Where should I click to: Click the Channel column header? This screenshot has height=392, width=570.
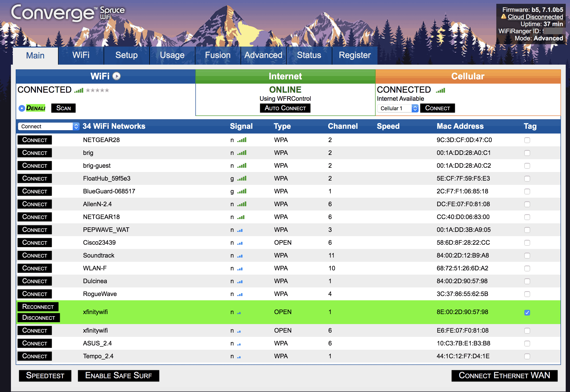coord(343,126)
